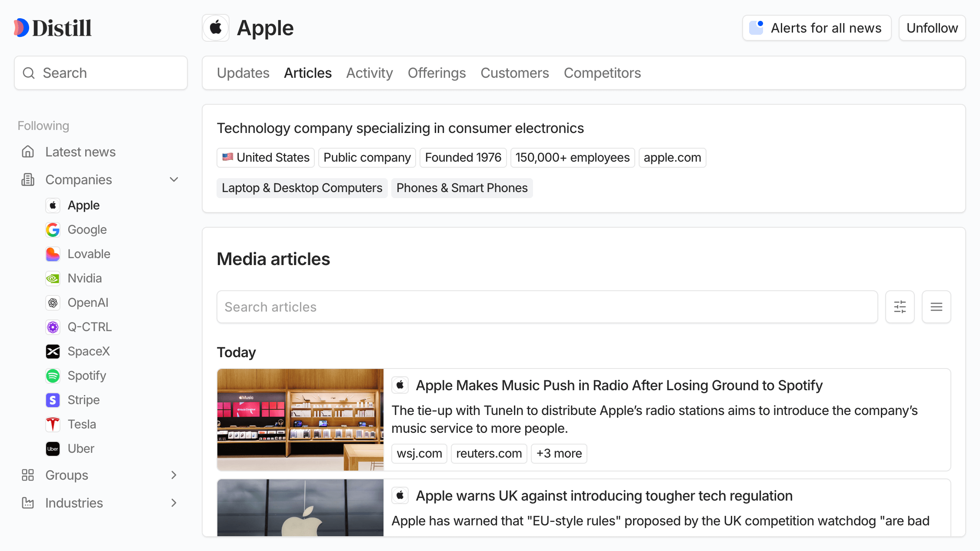Toggle Alerts for all news

[817, 28]
